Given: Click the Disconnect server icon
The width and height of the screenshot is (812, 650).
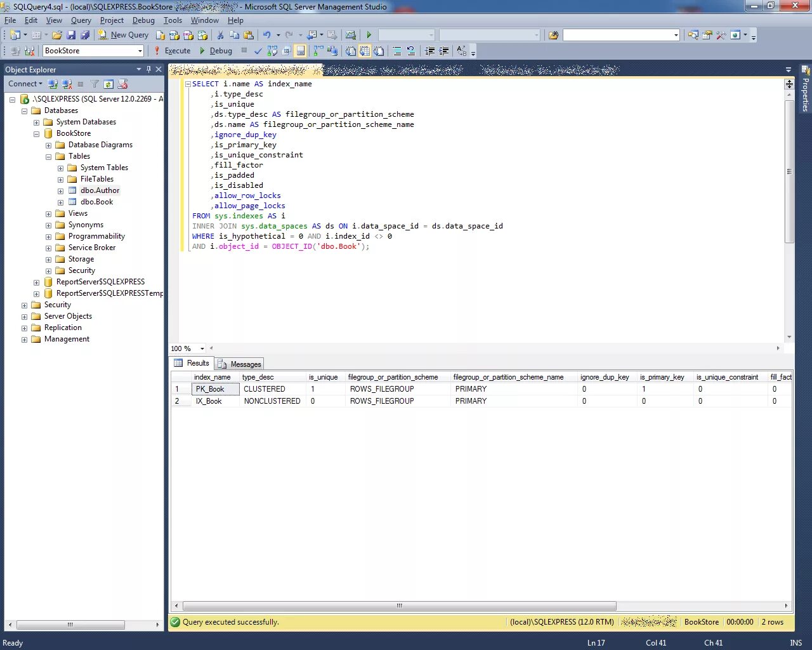Looking at the screenshot, I should pos(67,84).
